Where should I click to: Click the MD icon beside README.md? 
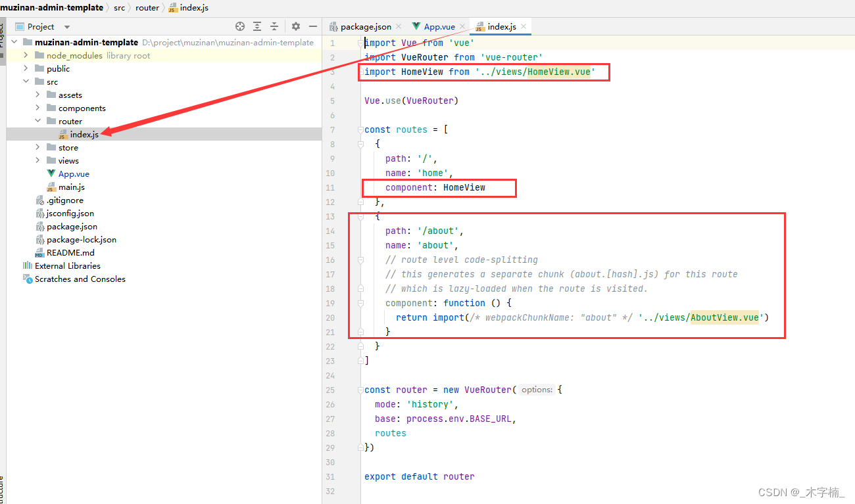point(39,253)
